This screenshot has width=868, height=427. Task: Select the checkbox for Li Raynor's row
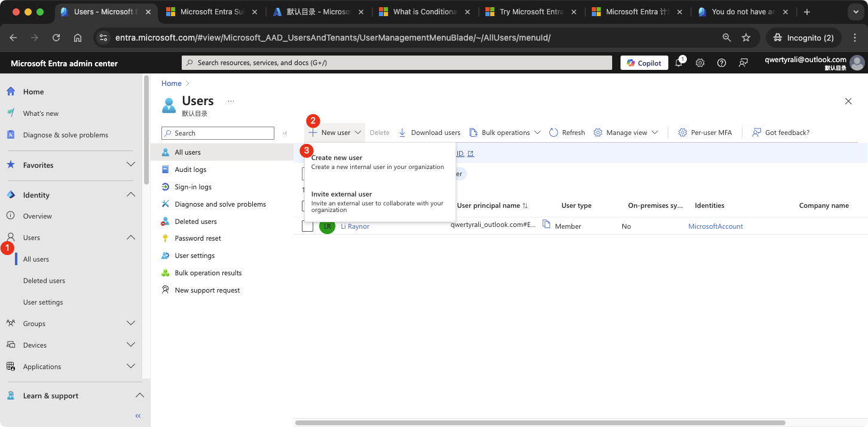307,226
